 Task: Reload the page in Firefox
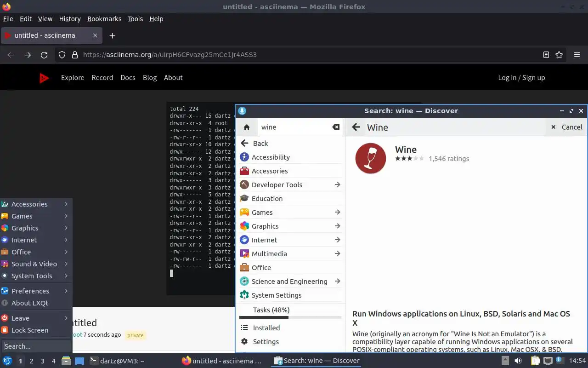coord(44,55)
